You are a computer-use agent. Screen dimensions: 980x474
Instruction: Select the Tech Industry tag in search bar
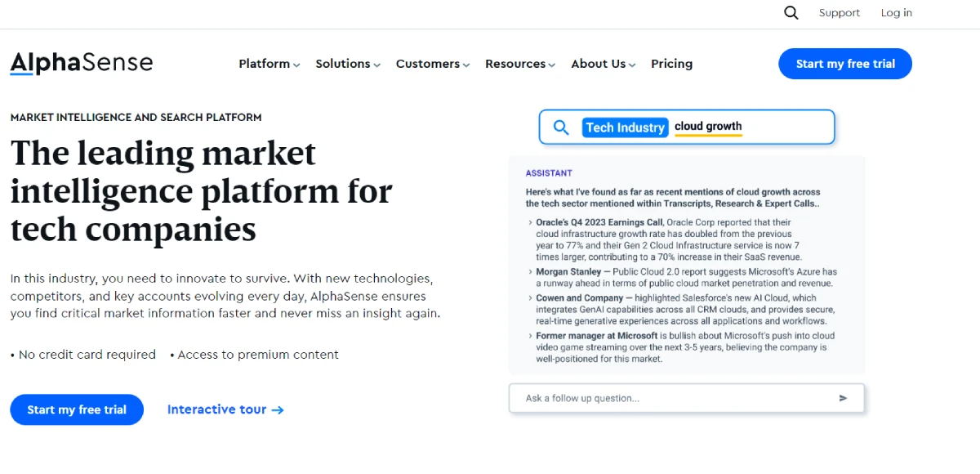[625, 127]
